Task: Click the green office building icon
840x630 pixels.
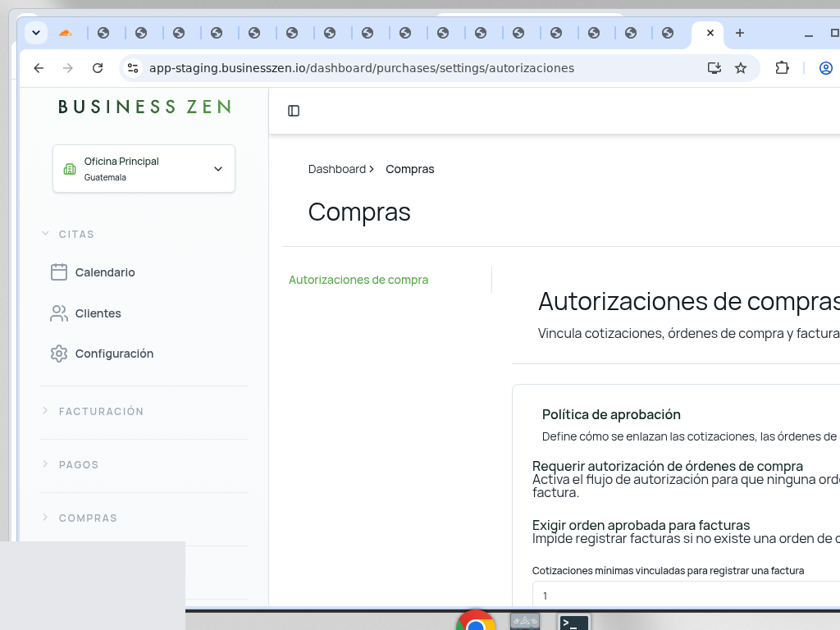Action: click(70, 169)
